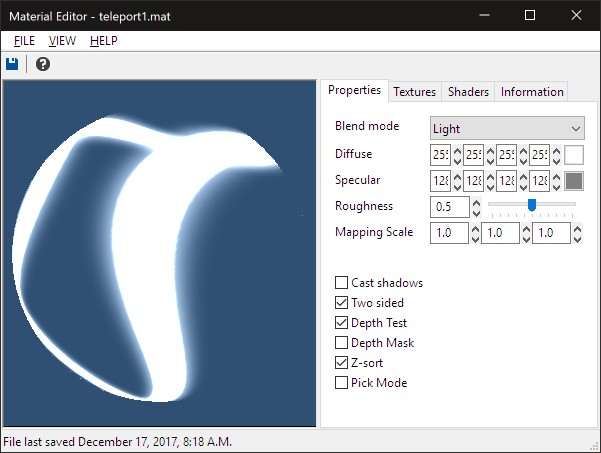
Task: Uncheck the Two sided option
Action: 342,303
